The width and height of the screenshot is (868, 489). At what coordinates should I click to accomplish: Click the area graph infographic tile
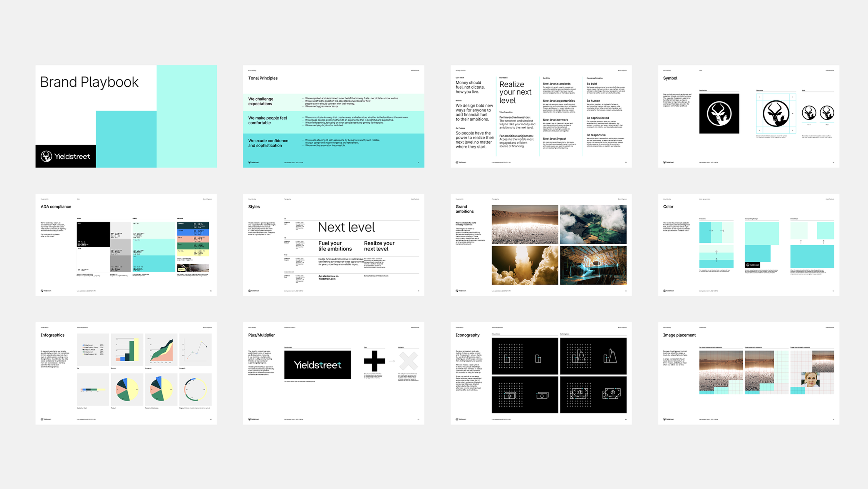pyautogui.click(x=161, y=349)
